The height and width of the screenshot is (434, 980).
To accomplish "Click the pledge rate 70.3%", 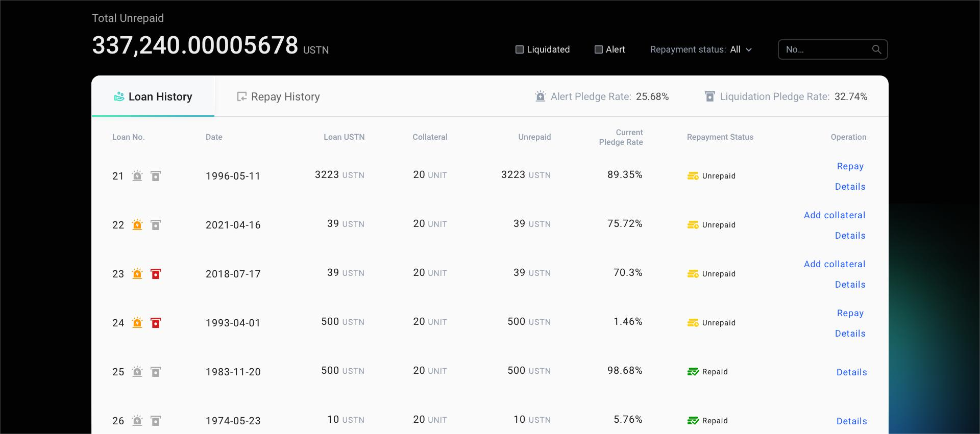I will (628, 272).
